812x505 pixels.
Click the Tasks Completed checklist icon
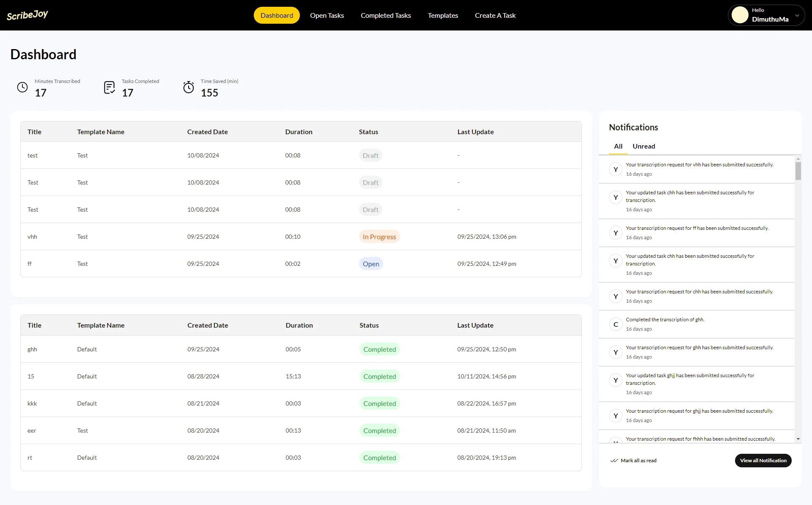point(110,88)
